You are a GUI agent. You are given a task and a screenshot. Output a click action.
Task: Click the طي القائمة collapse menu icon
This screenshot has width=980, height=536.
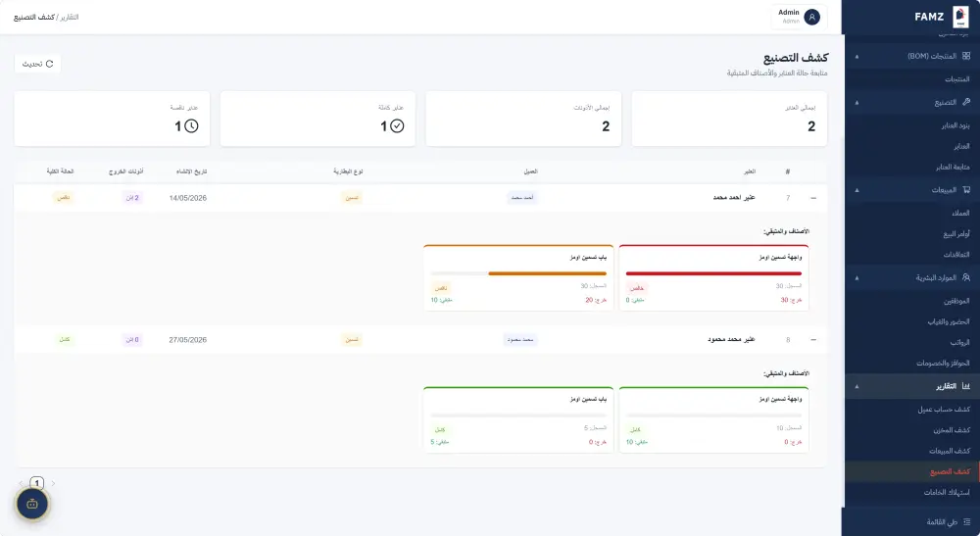coord(967,521)
